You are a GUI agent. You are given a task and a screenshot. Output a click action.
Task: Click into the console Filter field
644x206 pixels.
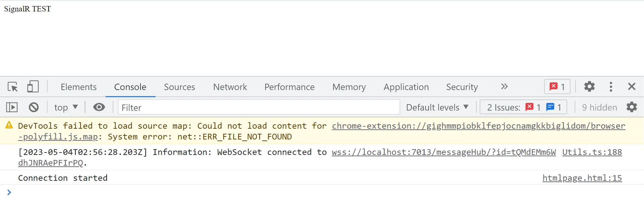click(x=259, y=108)
